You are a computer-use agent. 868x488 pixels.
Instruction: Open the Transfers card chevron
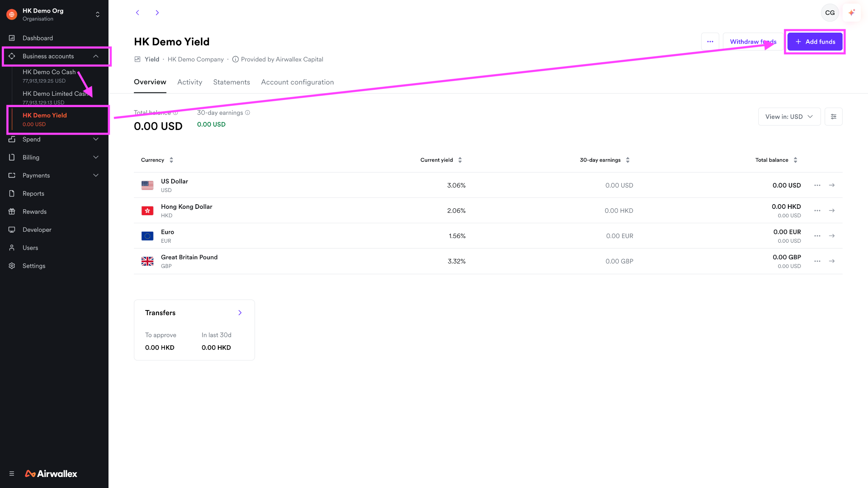coord(240,313)
